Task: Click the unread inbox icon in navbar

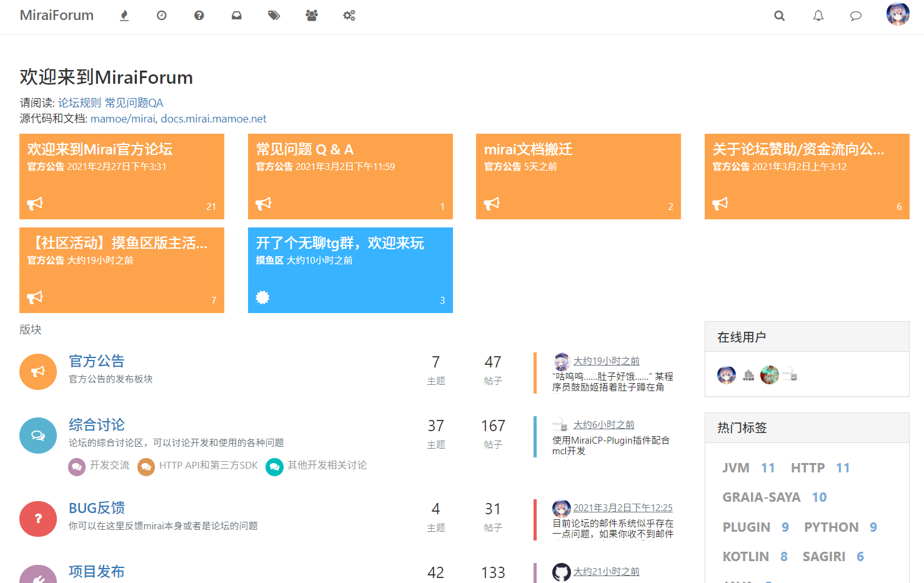Action: [237, 16]
